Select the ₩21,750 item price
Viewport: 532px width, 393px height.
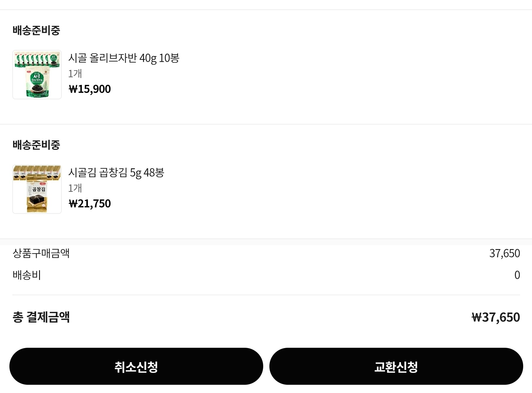tap(90, 204)
